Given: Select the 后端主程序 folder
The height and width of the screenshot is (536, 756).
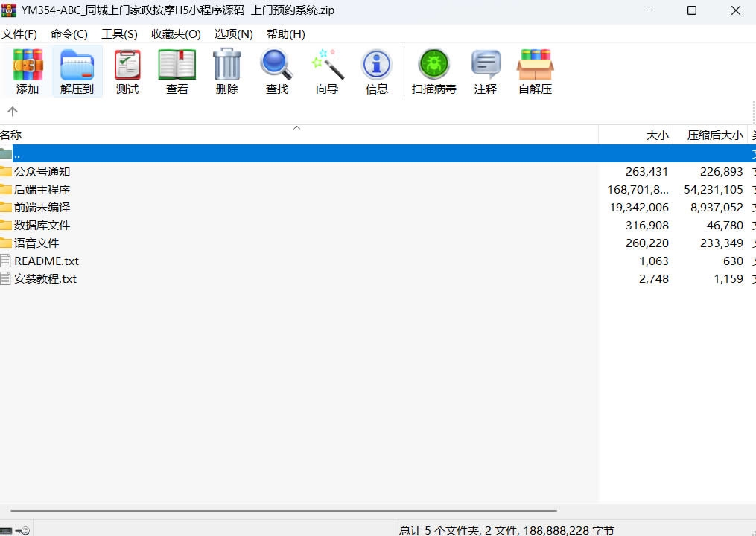Looking at the screenshot, I should click(x=42, y=190).
